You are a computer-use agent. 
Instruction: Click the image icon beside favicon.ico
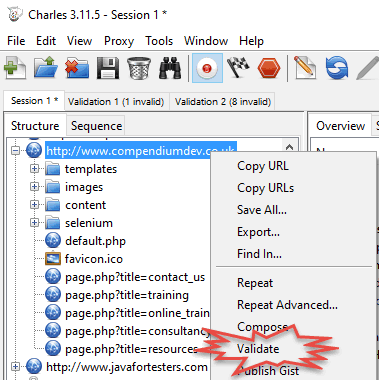[x=53, y=259]
